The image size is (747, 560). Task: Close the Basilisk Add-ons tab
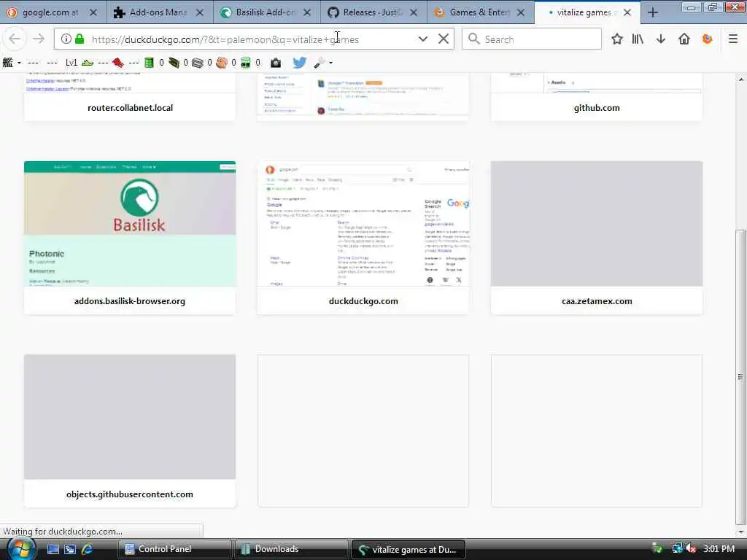coord(307,12)
